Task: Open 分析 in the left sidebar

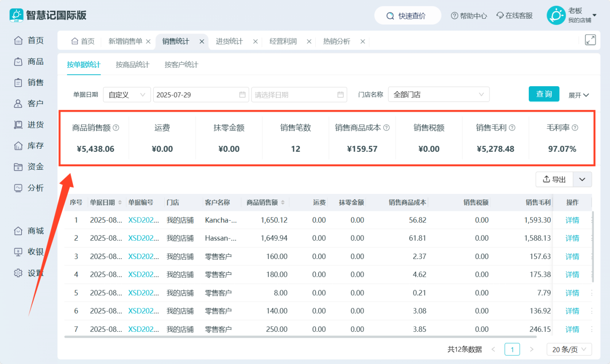Action: pos(29,188)
